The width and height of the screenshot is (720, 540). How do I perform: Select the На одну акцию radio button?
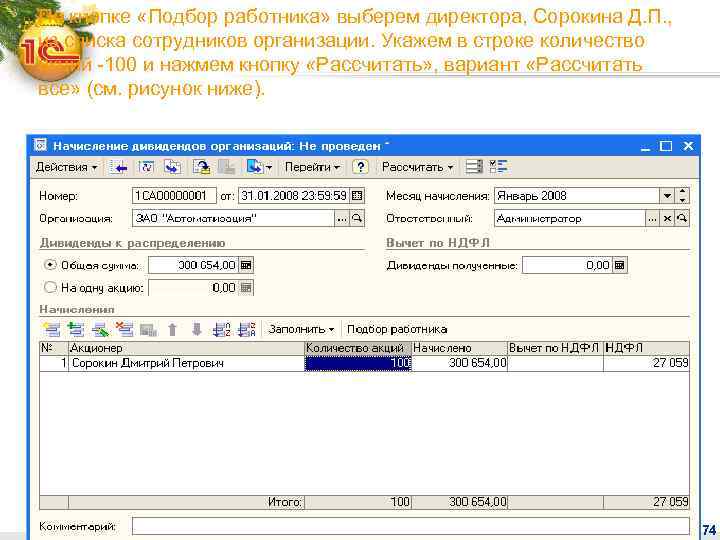50,288
